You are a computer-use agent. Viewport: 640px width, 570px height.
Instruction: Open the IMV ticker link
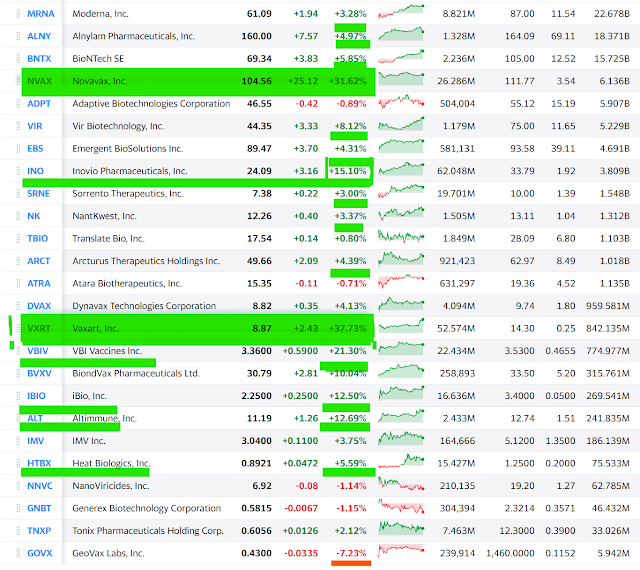tap(36, 441)
